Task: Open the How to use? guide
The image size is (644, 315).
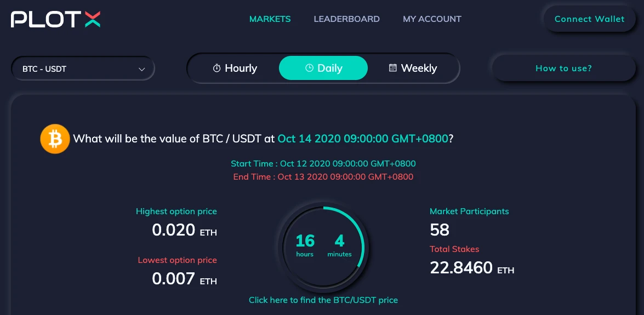Action: [563, 68]
